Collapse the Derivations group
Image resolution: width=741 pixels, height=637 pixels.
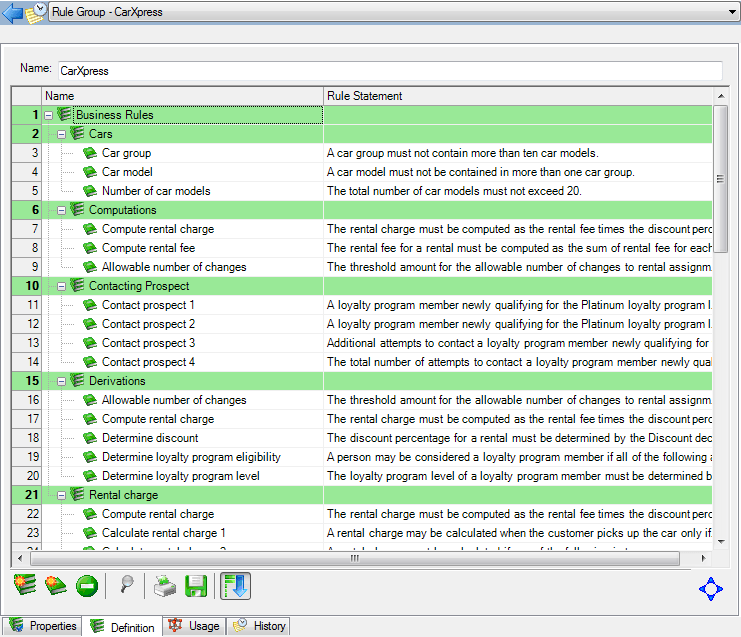[62, 381]
